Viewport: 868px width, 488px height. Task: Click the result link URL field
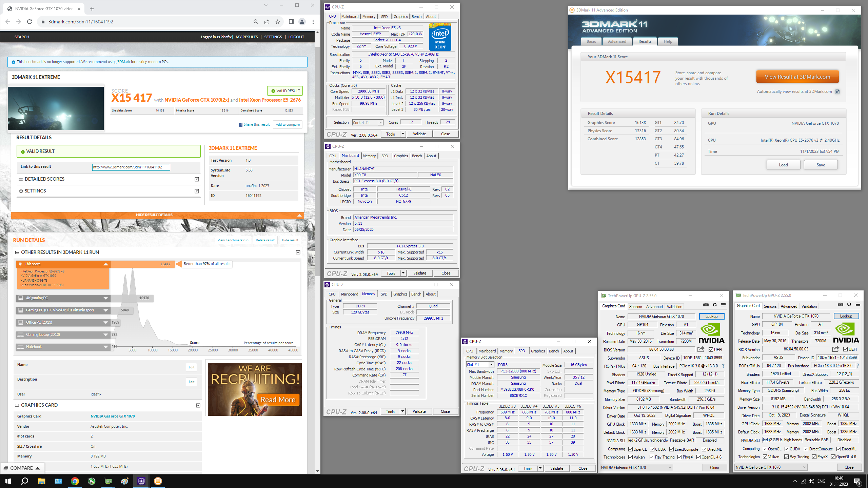click(x=131, y=167)
